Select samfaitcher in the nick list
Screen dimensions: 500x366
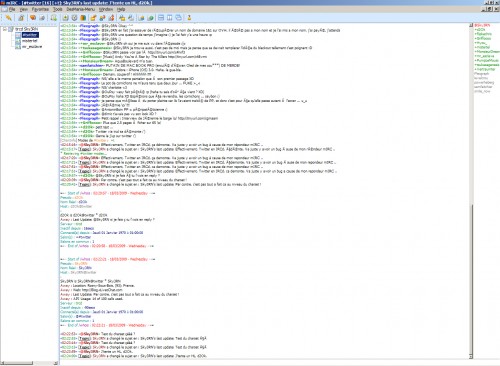point(483,87)
